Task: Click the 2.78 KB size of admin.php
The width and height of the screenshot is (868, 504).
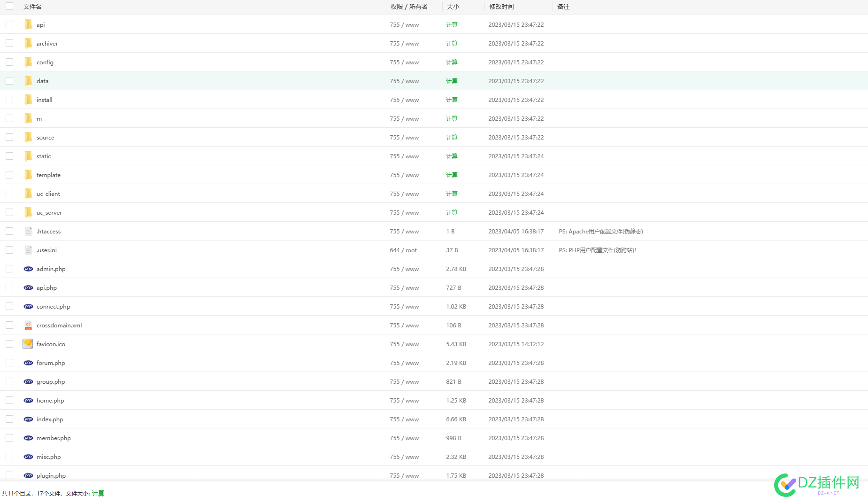Action: click(x=456, y=269)
